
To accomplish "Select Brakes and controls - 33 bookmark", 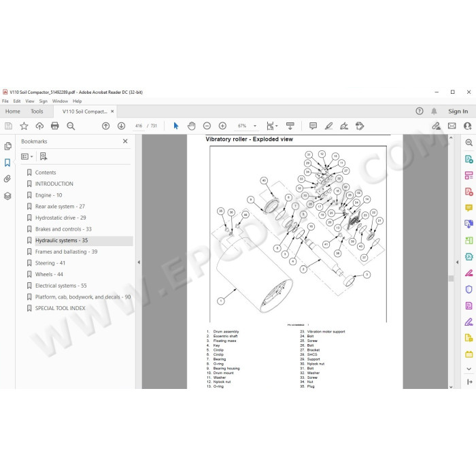I will [63, 229].
